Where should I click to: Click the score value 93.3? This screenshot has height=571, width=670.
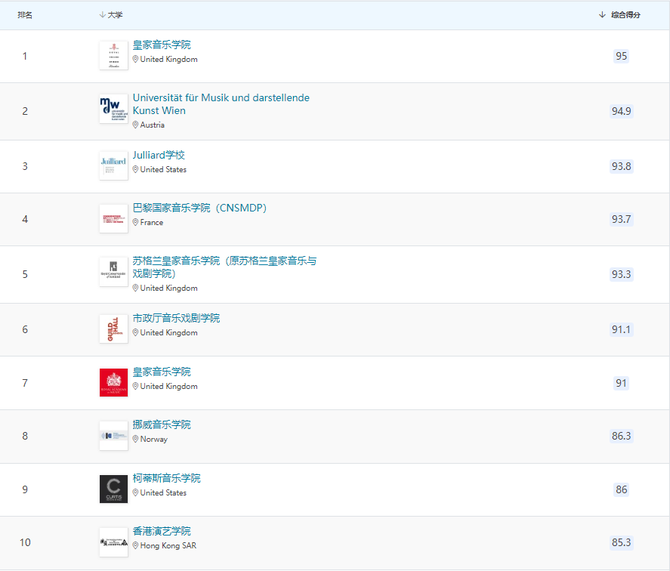click(x=621, y=274)
